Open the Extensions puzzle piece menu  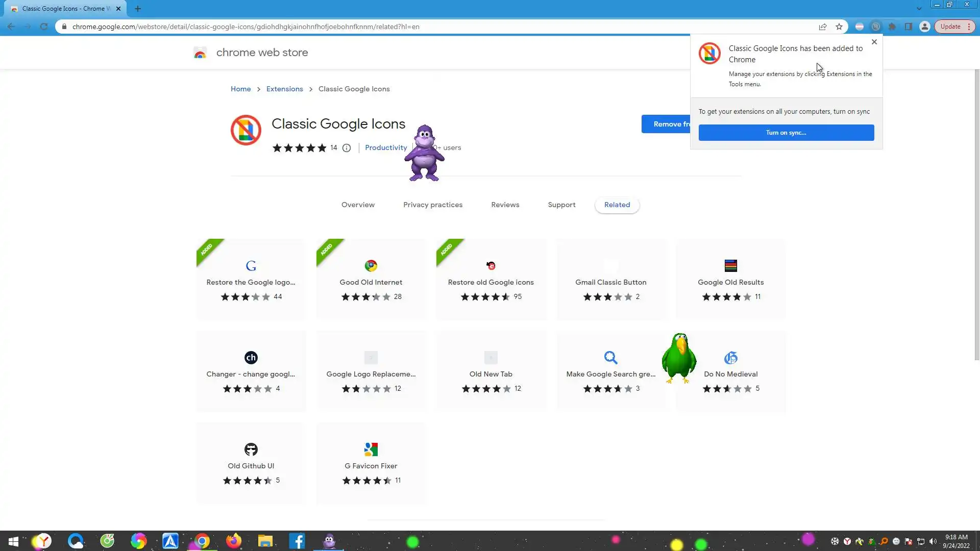pyautogui.click(x=892, y=27)
